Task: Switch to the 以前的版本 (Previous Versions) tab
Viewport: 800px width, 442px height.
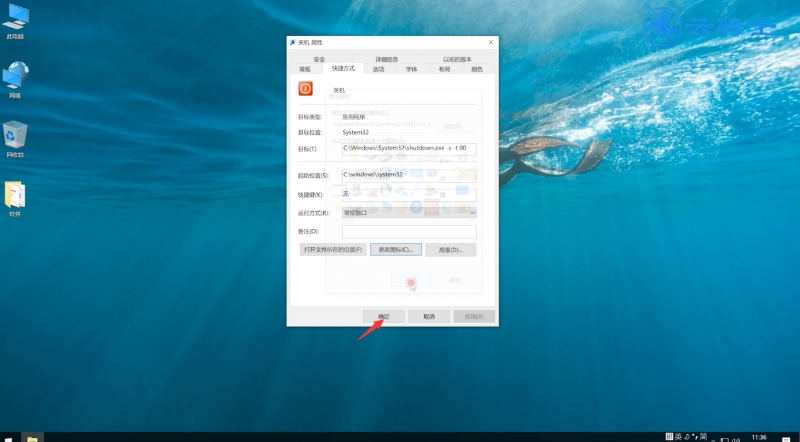Action: (x=457, y=59)
